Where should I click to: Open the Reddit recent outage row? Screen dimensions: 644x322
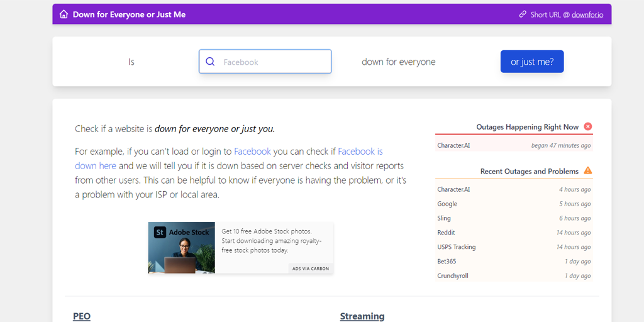coord(514,233)
